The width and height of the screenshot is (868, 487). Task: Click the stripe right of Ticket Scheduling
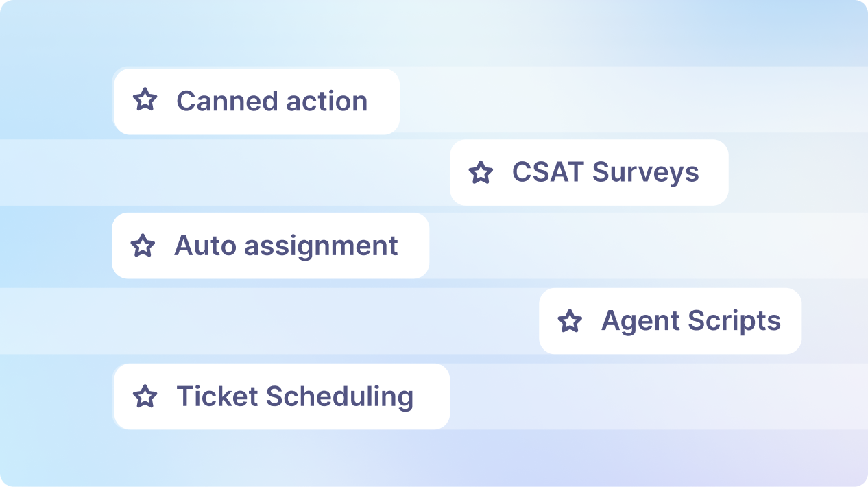(x=651, y=396)
